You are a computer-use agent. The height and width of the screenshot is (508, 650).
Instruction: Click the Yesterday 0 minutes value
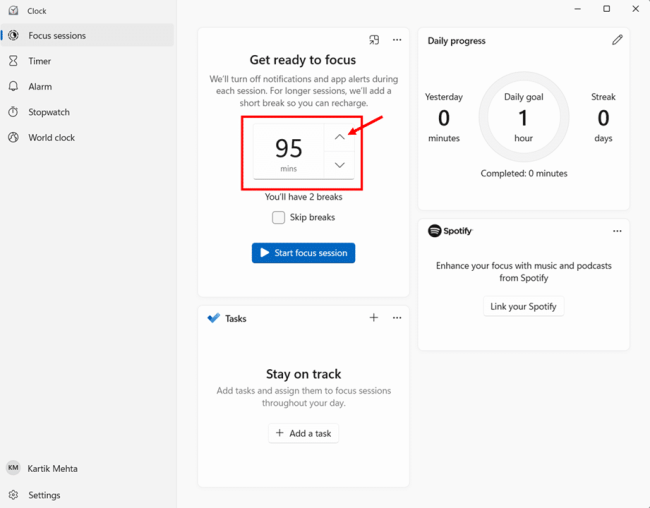click(444, 118)
